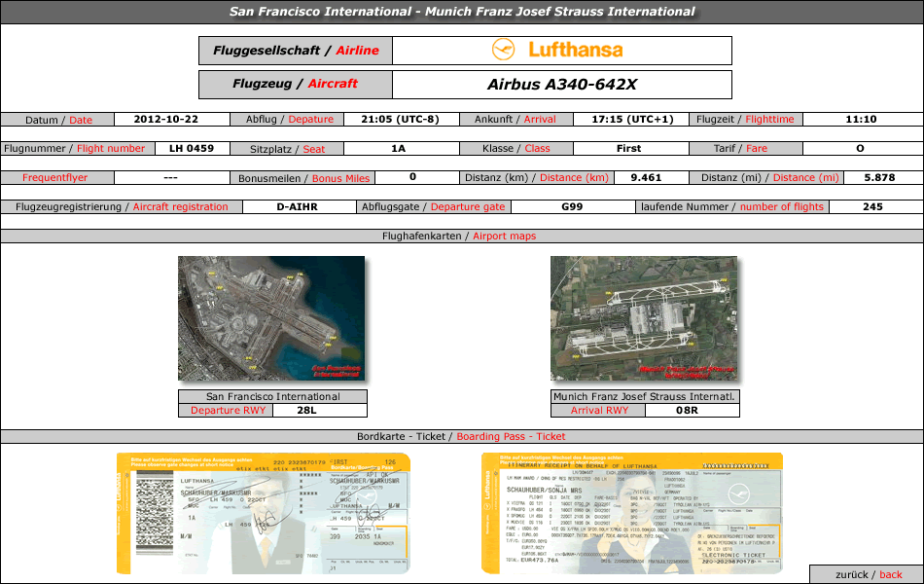Click the Arrival RWY label
The height and width of the screenshot is (584, 924).
click(599, 410)
